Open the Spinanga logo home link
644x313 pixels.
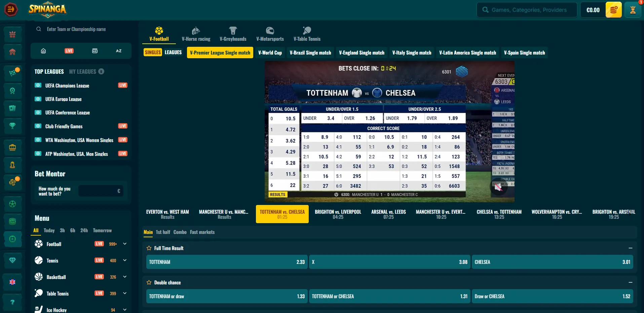point(47,9)
